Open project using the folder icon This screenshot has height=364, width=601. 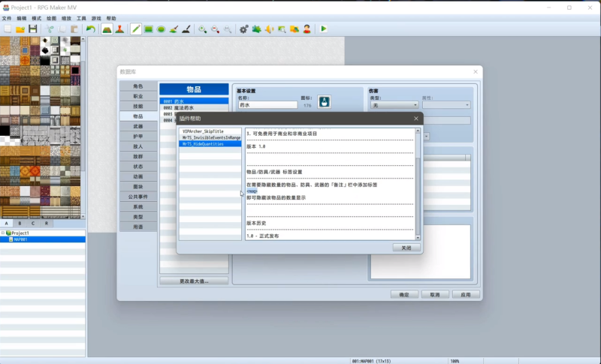[20, 29]
